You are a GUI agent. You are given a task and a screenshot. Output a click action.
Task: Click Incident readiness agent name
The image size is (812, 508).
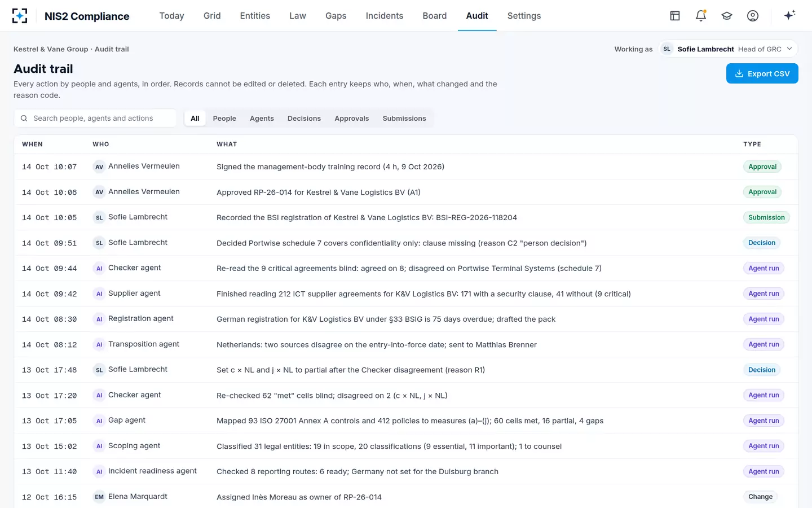152,471
